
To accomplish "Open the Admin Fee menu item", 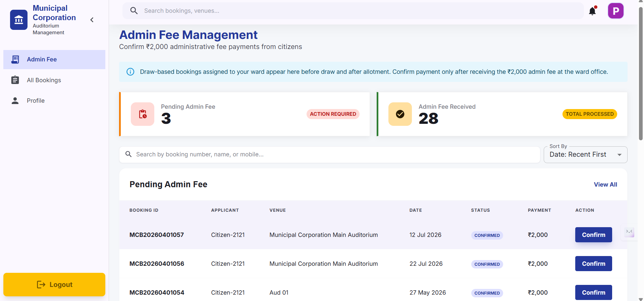I will tap(54, 59).
